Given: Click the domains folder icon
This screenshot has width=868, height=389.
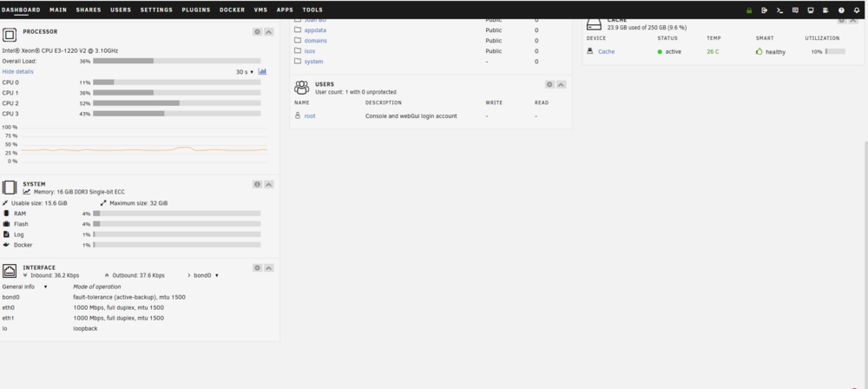Looking at the screenshot, I should point(298,41).
